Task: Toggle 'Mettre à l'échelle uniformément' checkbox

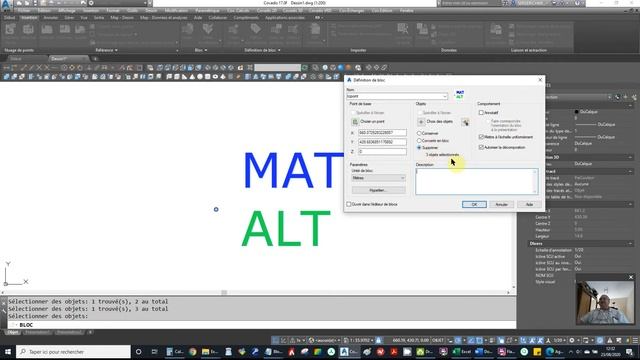Action: (x=481, y=137)
